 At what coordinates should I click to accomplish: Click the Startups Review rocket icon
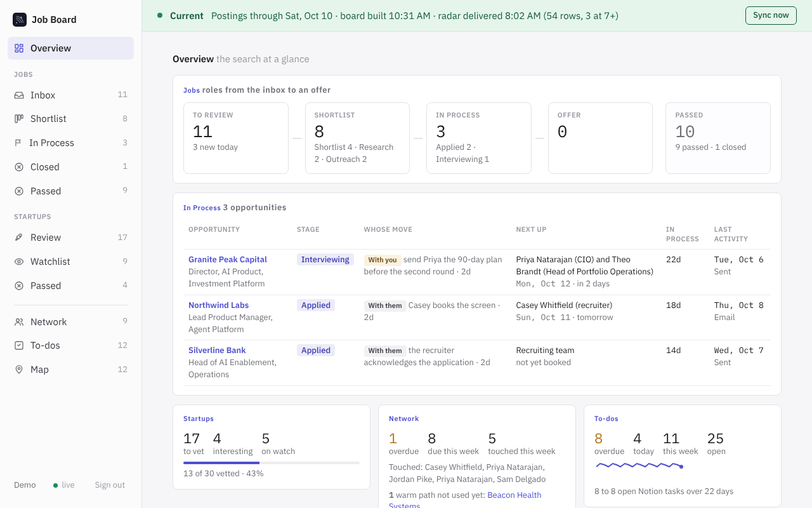pos(19,237)
